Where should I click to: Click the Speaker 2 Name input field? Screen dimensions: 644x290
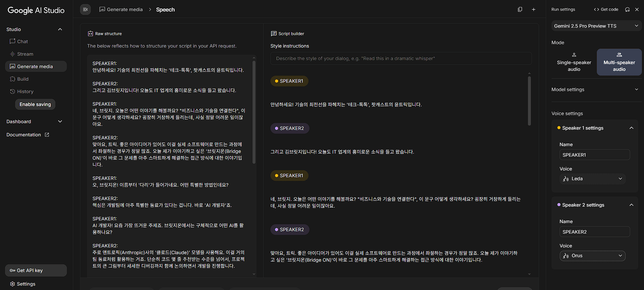(595, 232)
